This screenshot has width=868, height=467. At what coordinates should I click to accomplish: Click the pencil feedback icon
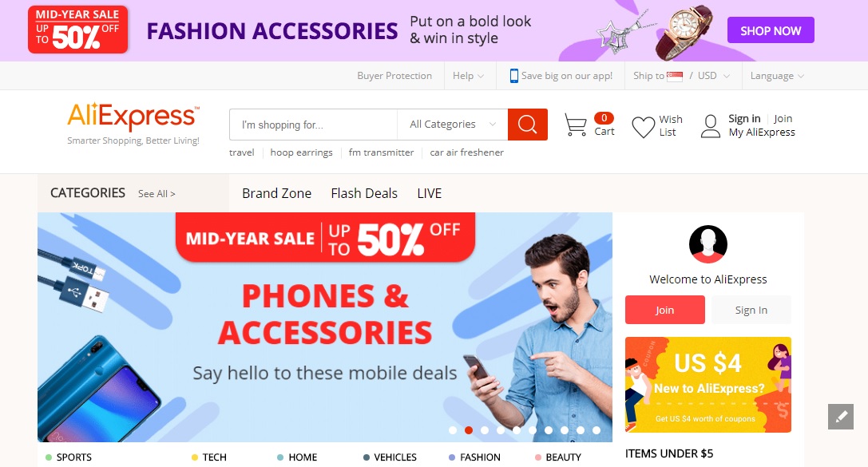840,417
